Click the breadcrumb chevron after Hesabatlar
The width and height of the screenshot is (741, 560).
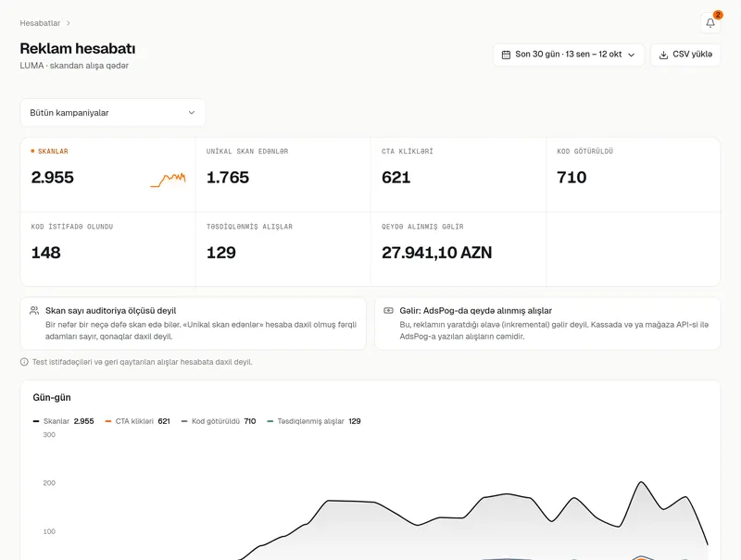[68, 23]
